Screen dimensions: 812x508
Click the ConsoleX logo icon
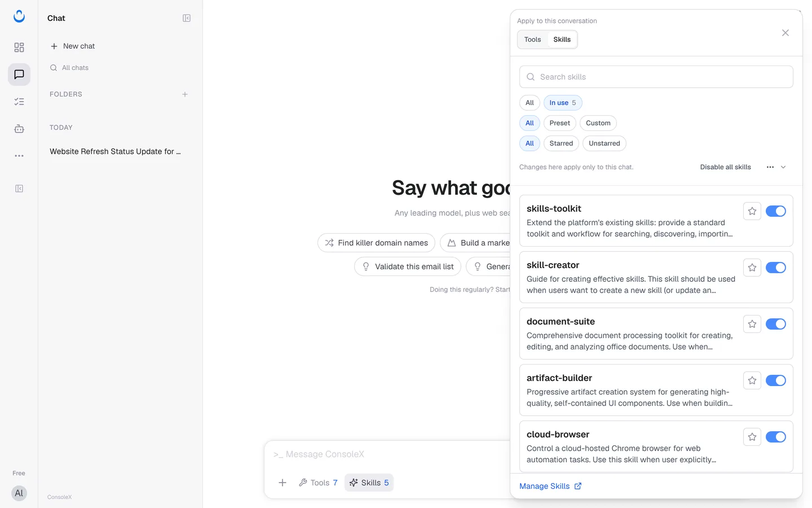coord(19,16)
